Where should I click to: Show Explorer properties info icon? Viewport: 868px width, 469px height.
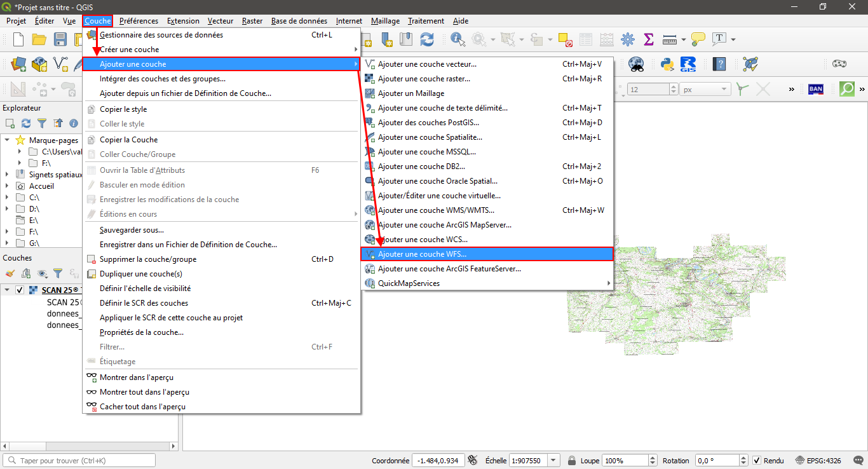74,123
